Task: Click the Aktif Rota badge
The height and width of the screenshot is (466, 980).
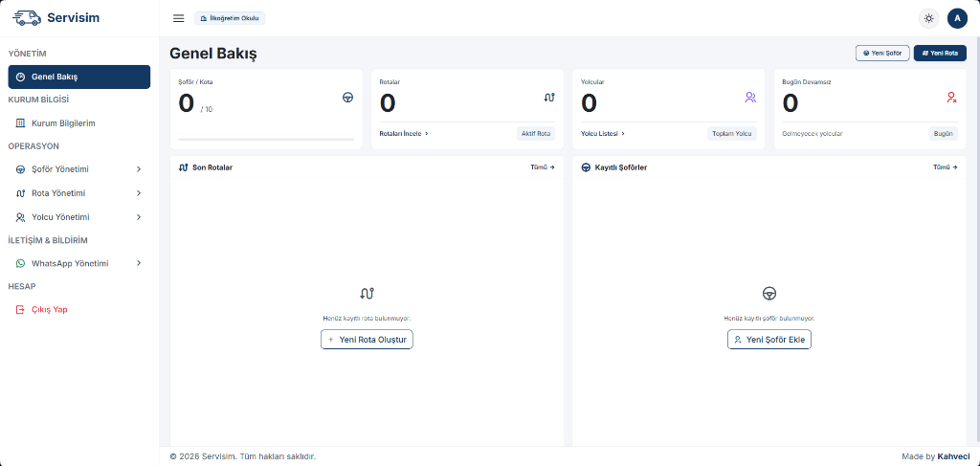Action: pyautogui.click(x=536, y=134)
